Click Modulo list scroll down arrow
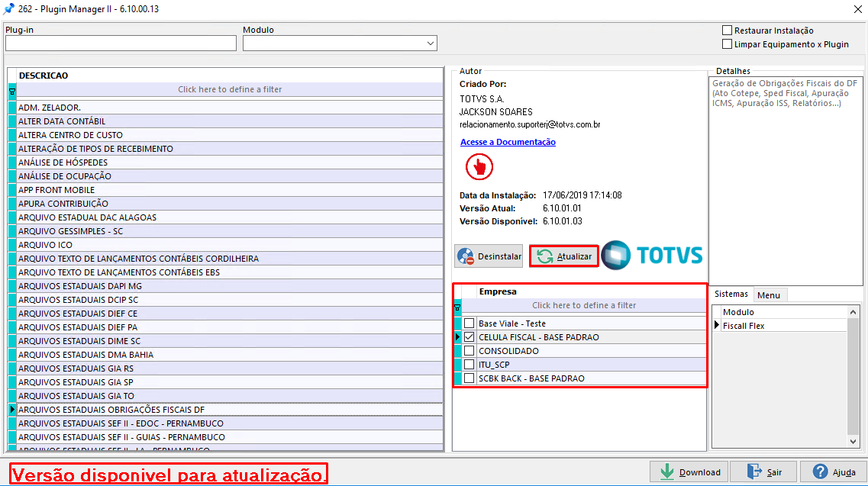868x486 pixels. pos(853,441)
